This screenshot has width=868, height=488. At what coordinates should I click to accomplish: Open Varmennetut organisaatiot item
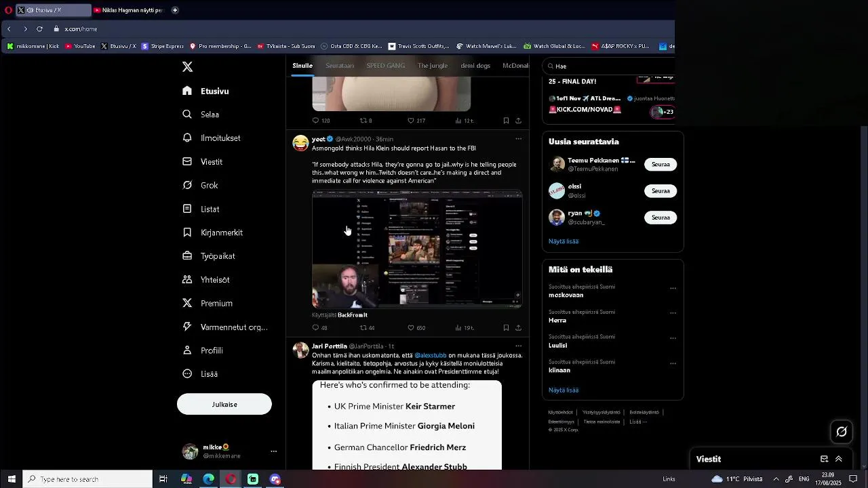pos(225,327)
